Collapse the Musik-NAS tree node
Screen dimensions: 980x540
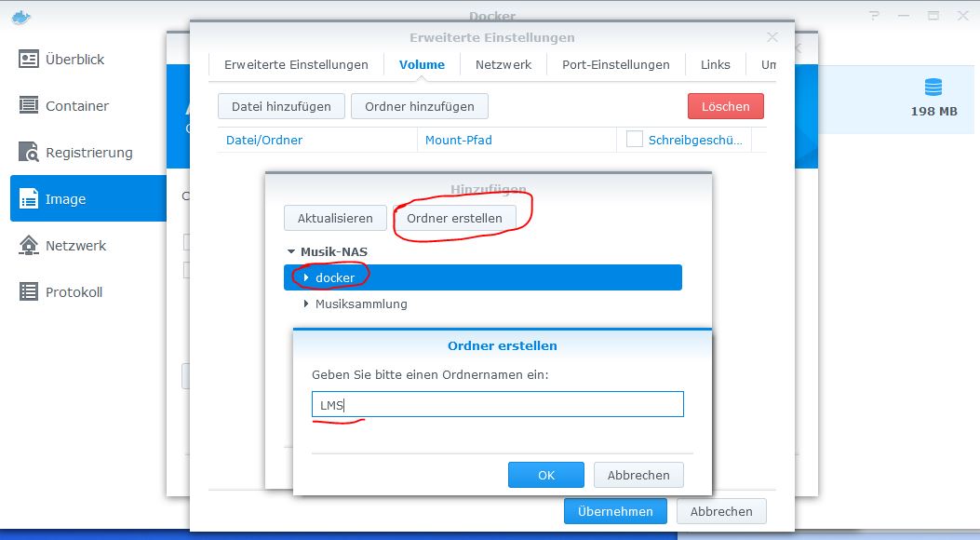tap(293, 251)
